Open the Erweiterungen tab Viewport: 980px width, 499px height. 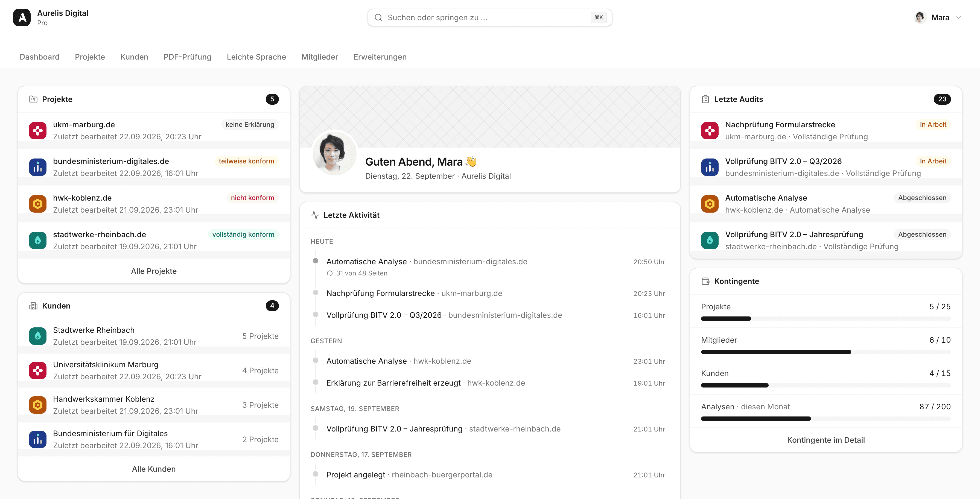coord(380,57)
